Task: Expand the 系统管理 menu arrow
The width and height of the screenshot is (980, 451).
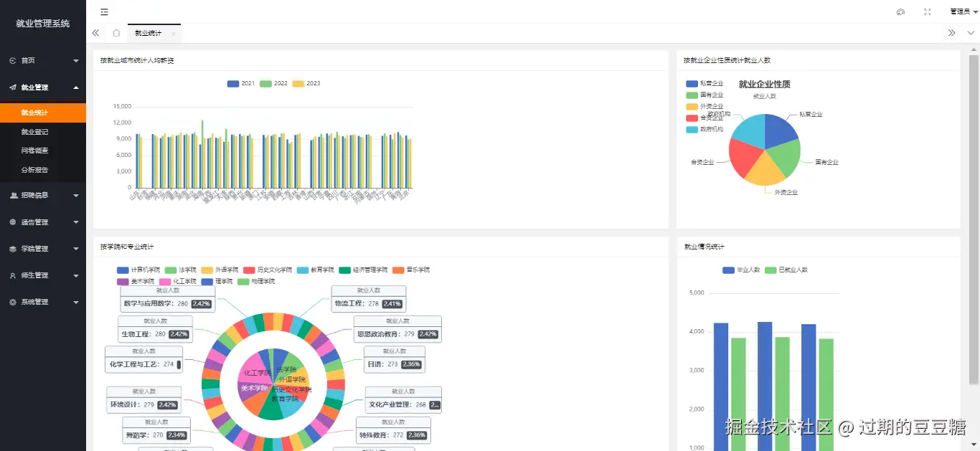Action: click(76, 303)
